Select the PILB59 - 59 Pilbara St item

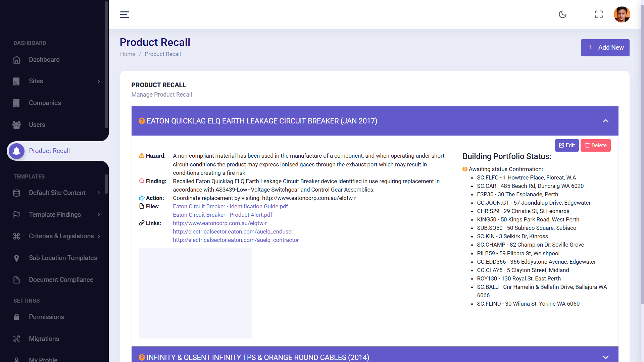518,253
